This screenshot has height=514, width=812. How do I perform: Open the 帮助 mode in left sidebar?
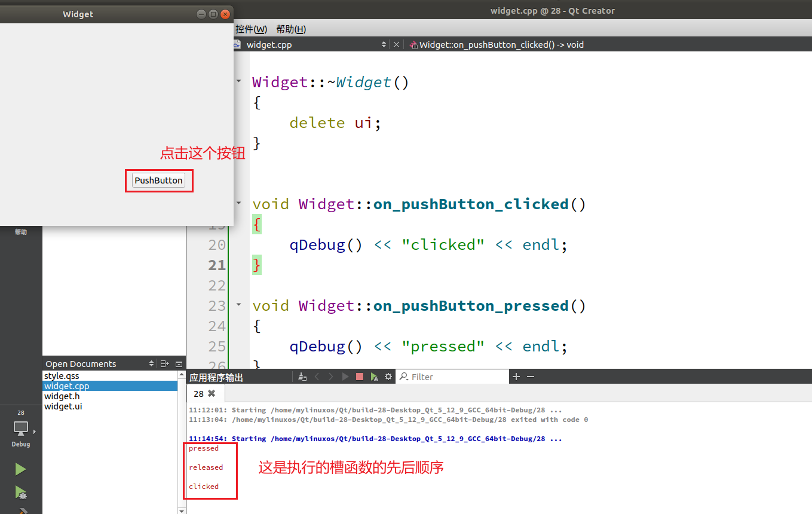[21, 232]
